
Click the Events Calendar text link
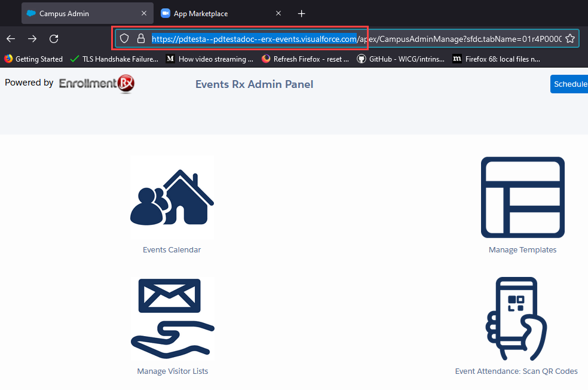tap(172, 250)
